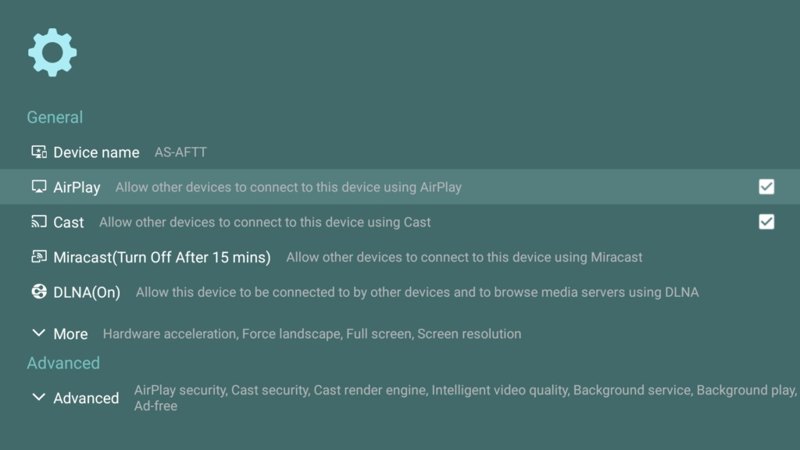Screen dimensions: 800x450
Task: Select the Miracast(Turn Off After 15 mins) entry
Action: [162, 257]
